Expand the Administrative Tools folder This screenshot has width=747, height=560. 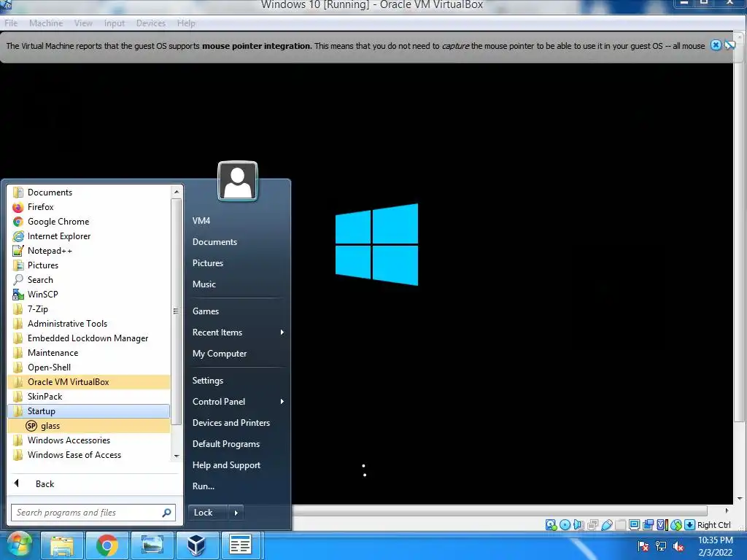pyautogui.click(x=89, y=324)
